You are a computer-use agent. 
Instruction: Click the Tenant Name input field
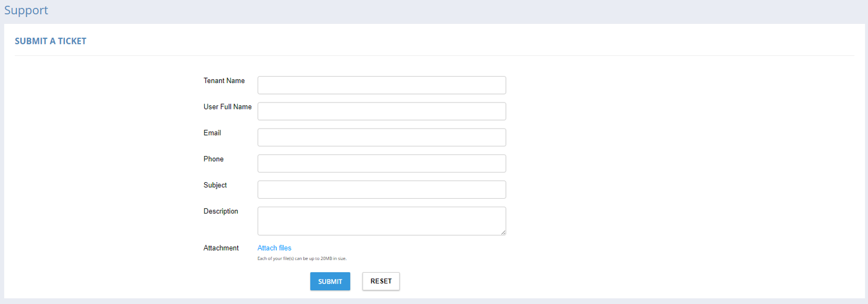381,85
